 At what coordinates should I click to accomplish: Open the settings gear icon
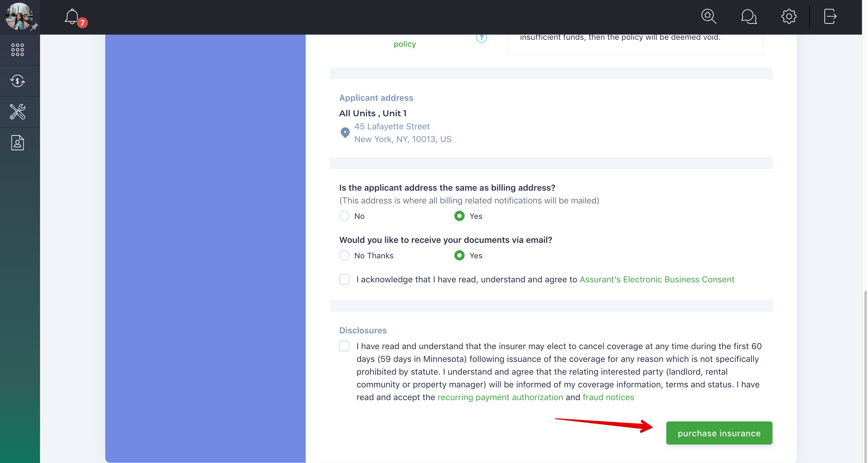click(x=789, y=16)
